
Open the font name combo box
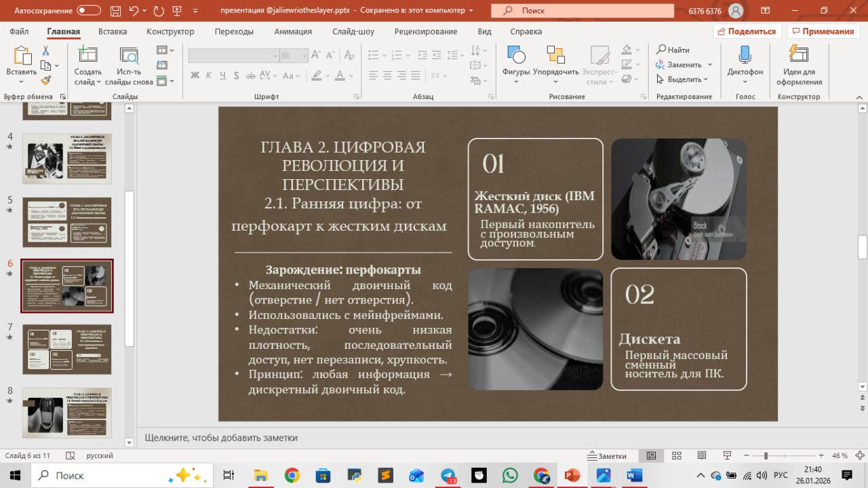coord(233,56)
